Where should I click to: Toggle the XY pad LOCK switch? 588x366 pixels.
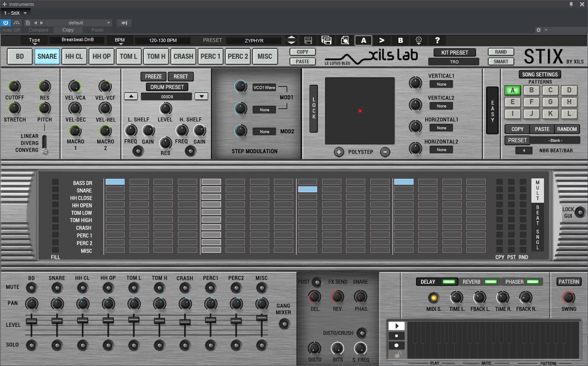[314, 108]
